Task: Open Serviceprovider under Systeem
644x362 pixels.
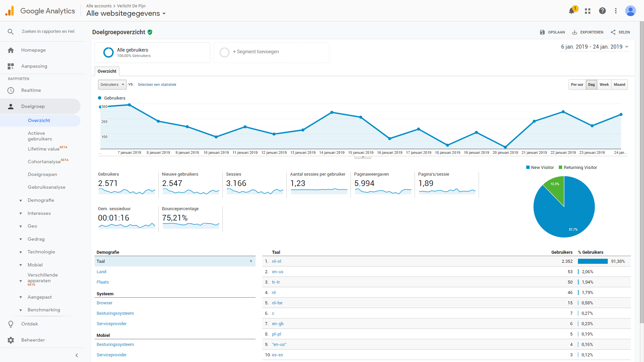Action: tap(112, 324)
